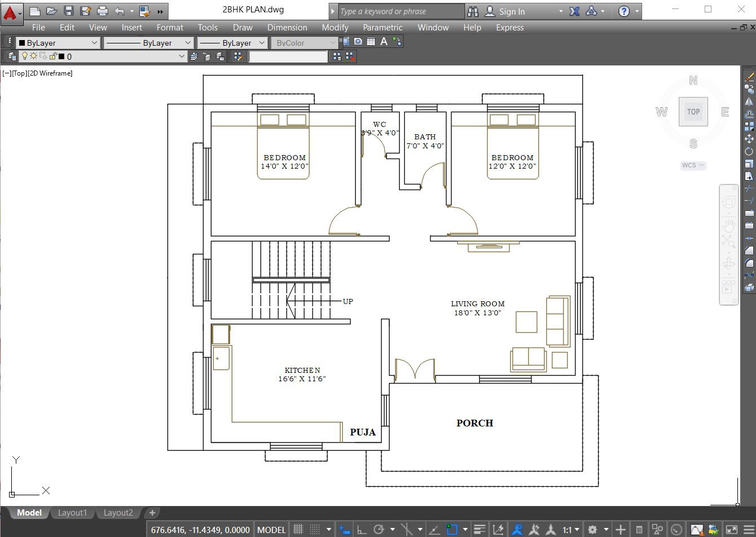
Task: Open the Layer Properties Manager icon
Action: (x=12, y=56)
